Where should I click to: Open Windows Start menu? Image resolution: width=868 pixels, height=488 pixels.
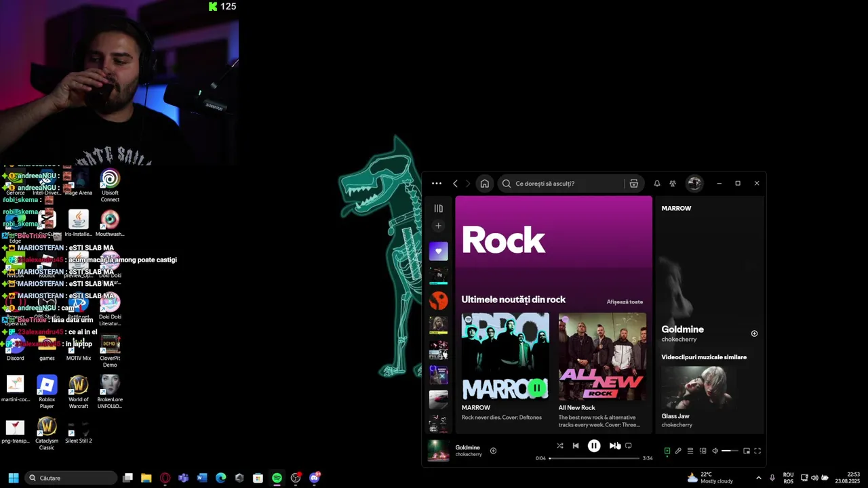pos(13,478)
